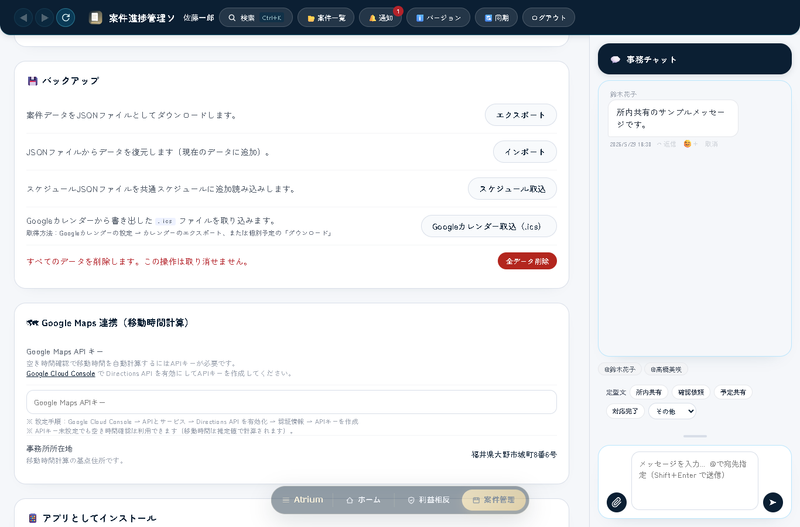Image resolution: width=800 pixels, height=527 pixels.
Task: Click the エクスポート button
Action: coord(520,115)
